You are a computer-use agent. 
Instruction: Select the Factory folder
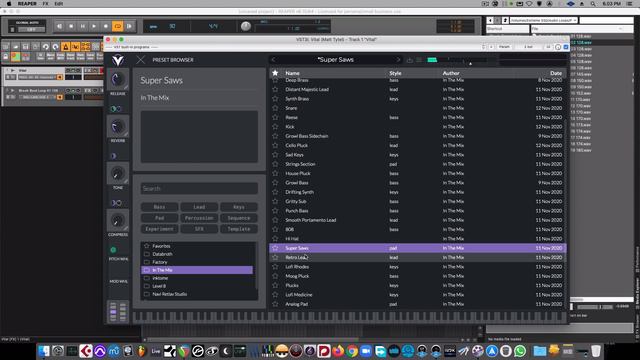tap(197, 262)
